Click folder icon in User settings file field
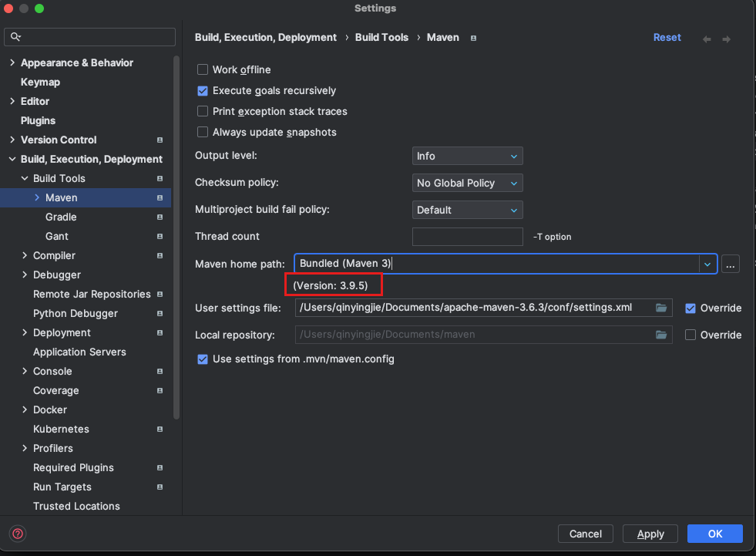Screen dimensions: 756x556 [661, 308]
